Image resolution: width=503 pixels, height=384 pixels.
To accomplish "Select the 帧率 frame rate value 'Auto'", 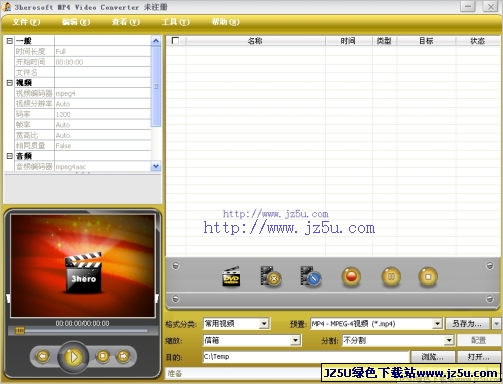I will coord(103,125).
